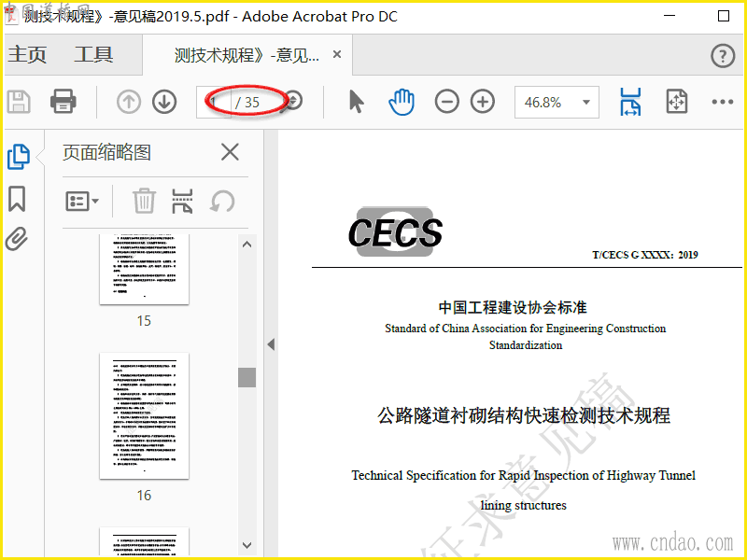Minimize the Acrobat window
This screenshot has height=560, width=747.
669,16
